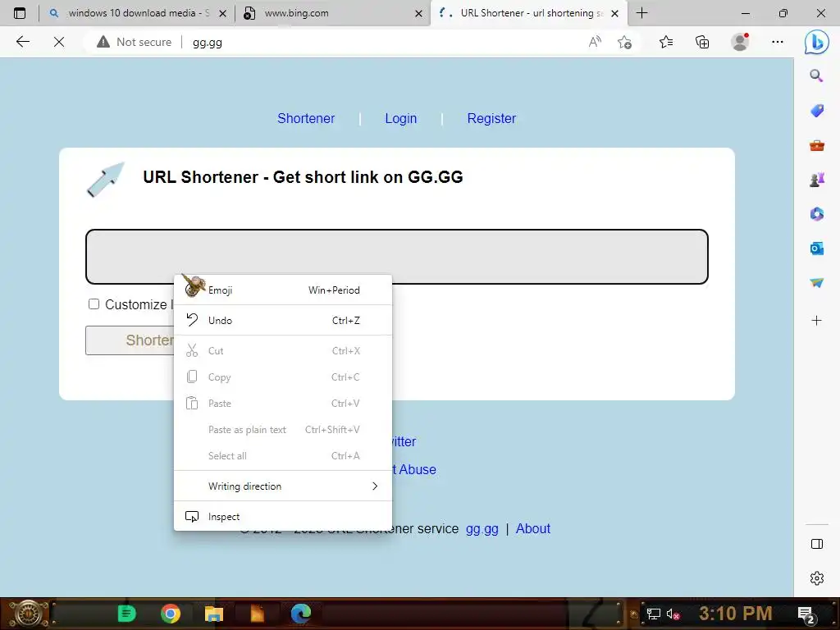Click the gg.gg footer link

pyautogui.click(x=482, y=529)
